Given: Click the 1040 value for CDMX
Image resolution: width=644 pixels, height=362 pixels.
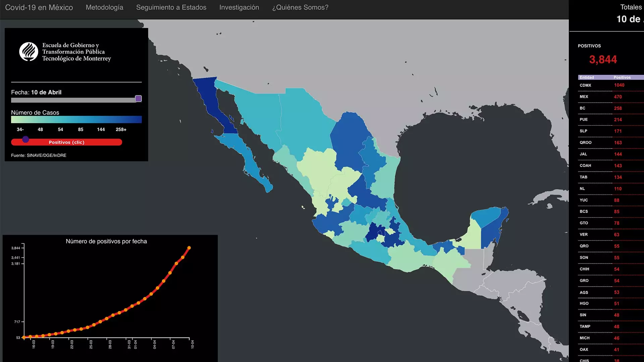Looking at the screenshot, I should 619,85.
